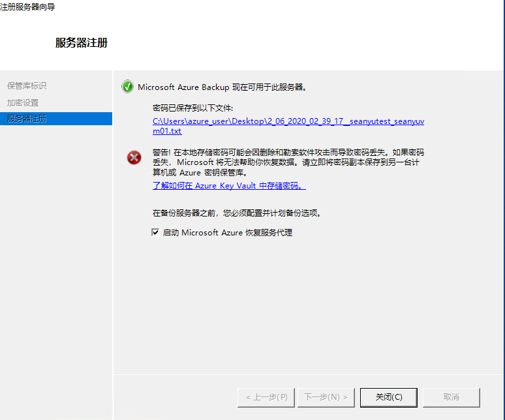Click the 服务器注册 page heading

click(82, 42)
